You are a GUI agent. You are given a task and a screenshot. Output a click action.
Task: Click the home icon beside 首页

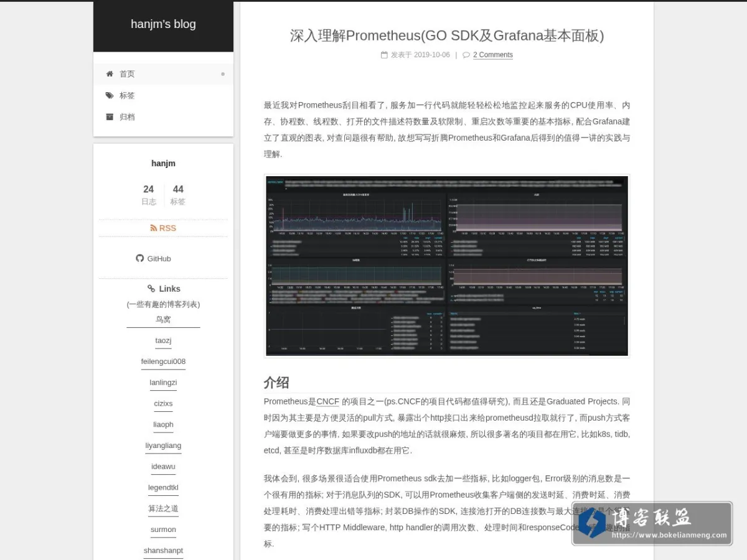coord(110,73)
